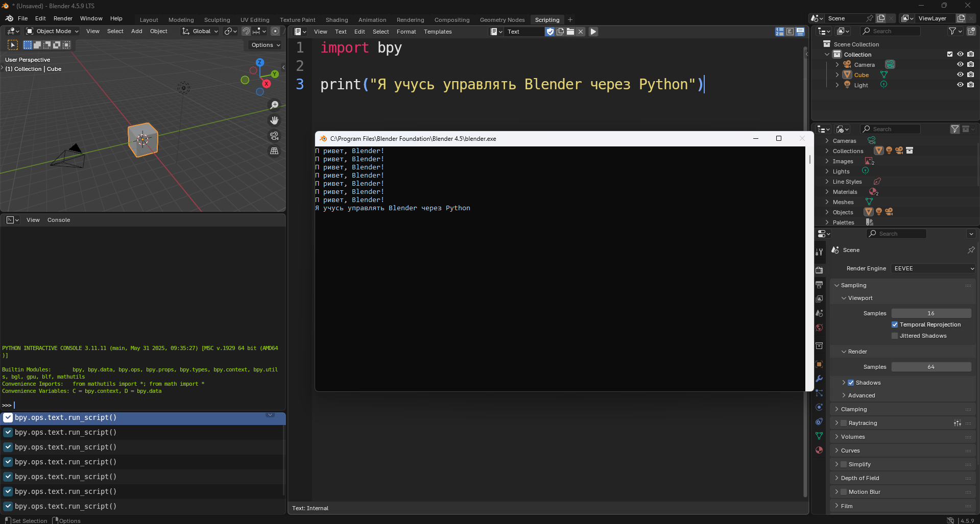980x524 pixels.
Task: Run the script with the play button
Action: click(x=593, y=32)
